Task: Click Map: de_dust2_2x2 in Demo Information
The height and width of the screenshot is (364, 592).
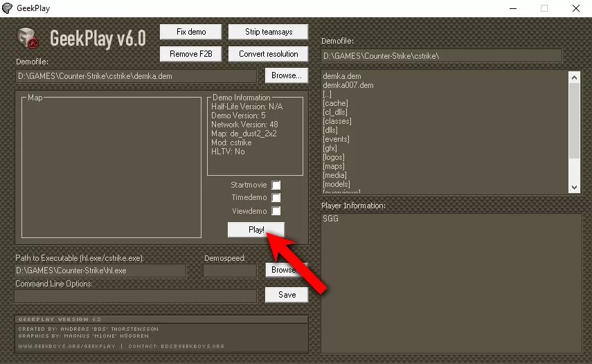Action: 244,134
